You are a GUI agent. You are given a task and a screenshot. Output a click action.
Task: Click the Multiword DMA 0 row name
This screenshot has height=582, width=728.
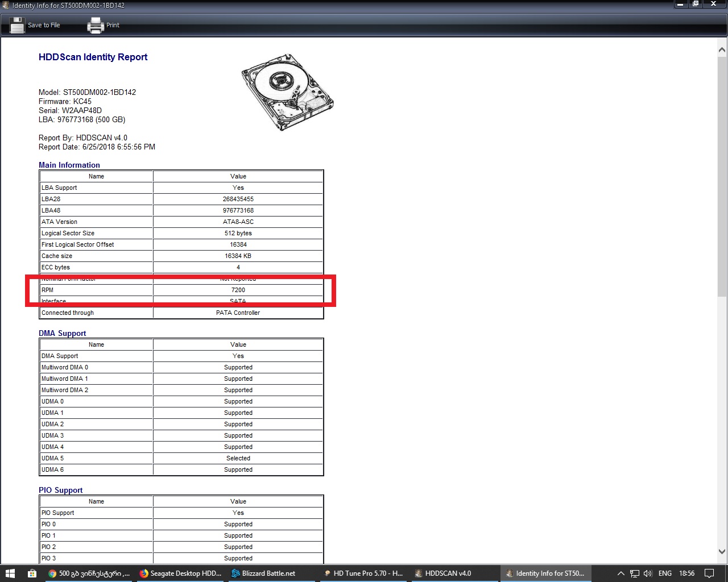click(65, 367)
